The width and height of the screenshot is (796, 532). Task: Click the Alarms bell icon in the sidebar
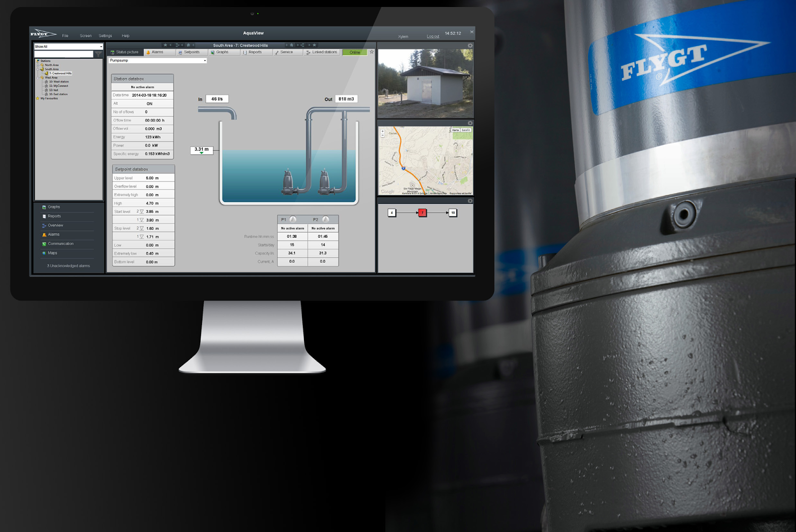[x=44, y=235]
